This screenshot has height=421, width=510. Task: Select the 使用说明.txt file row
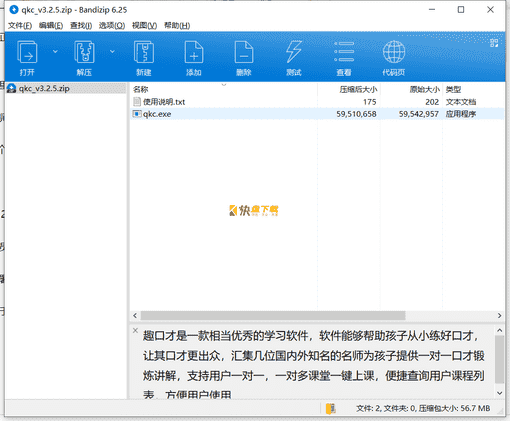(x=317, y=102)
